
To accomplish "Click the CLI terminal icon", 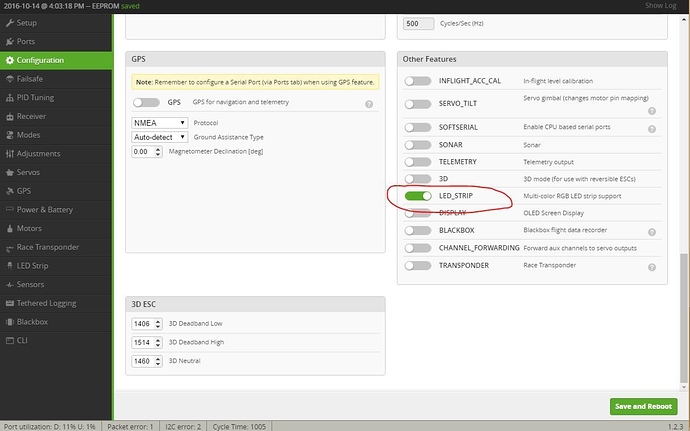I will (x=10, y=341).
